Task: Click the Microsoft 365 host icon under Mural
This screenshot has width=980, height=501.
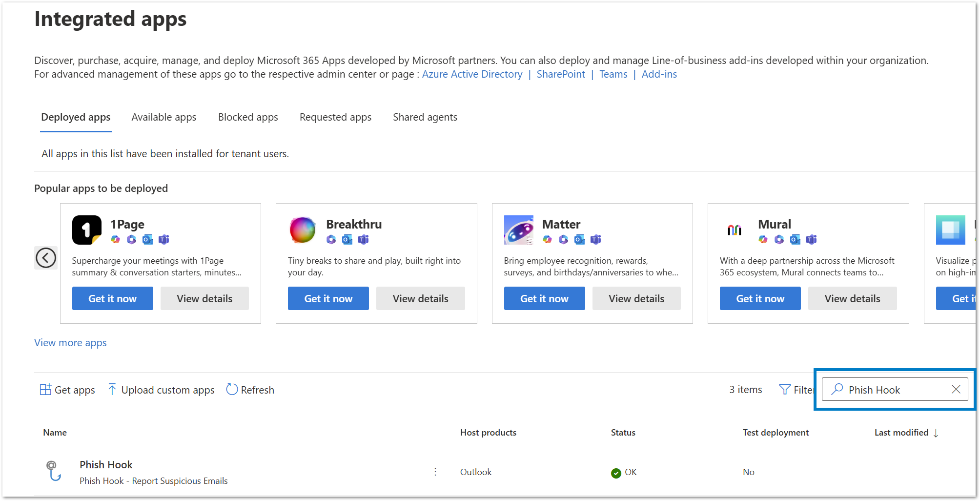Action: [x=779, y=239]
